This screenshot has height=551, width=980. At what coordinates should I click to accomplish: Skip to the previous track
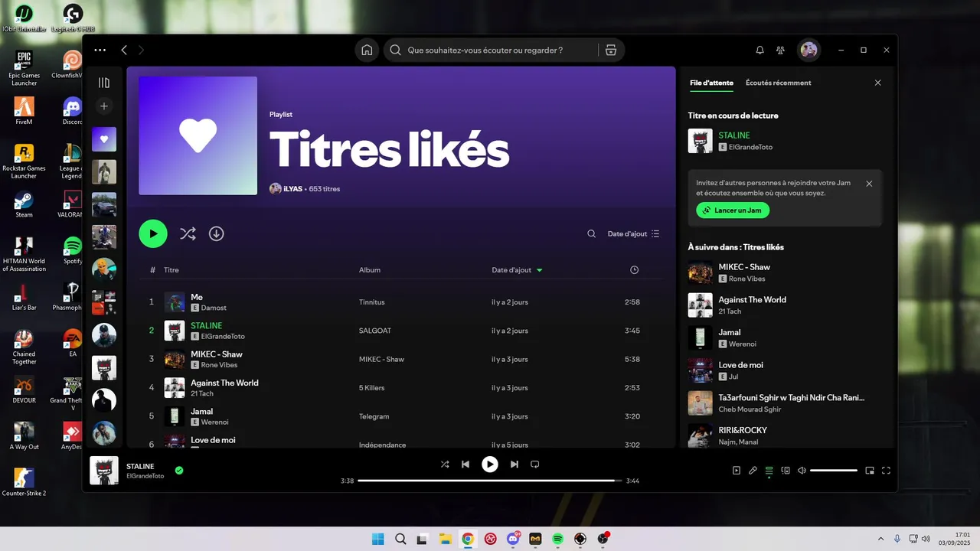coord(465,465)
